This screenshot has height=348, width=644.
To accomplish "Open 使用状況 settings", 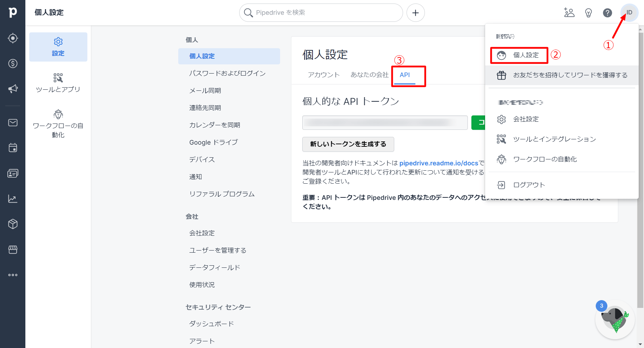I will tap(229, 285).
